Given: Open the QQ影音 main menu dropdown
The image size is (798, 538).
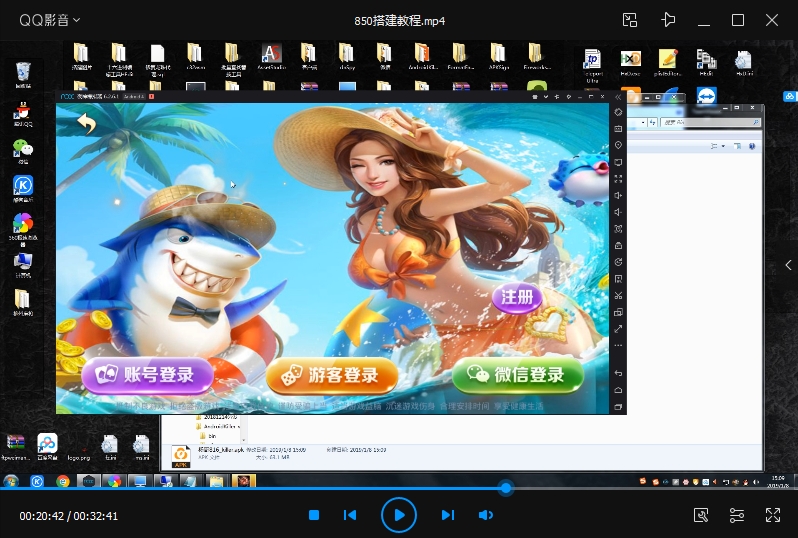Looking at the screenshot, I should (x=49, y=20).
